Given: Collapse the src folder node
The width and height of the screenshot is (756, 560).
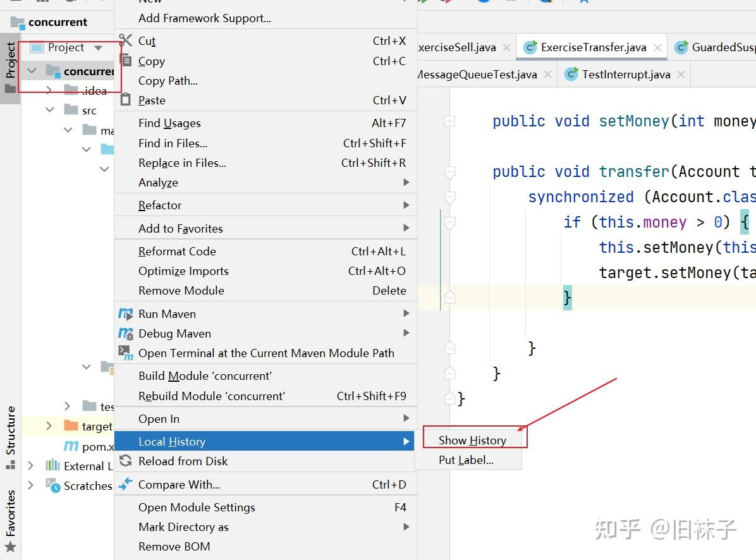Looking at the screenshot, I should pos(50,110).
